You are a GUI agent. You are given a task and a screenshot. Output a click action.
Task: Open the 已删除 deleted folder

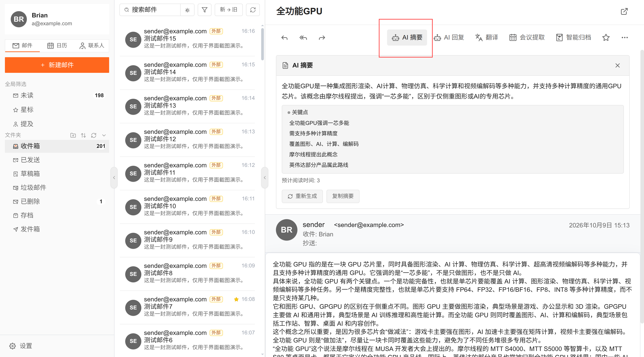click(57, 202)
